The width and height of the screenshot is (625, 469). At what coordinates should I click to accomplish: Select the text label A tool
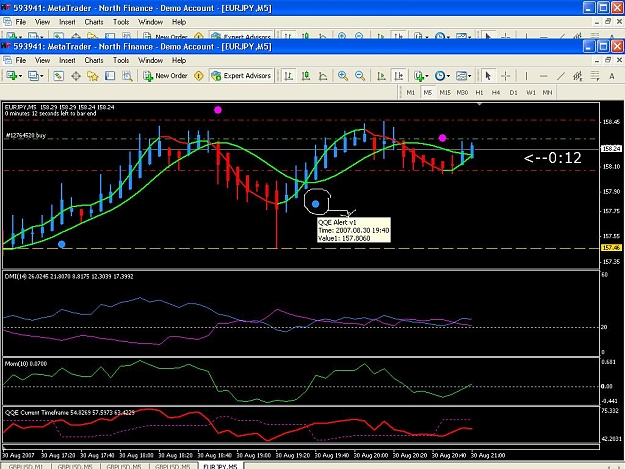(611, 76)
